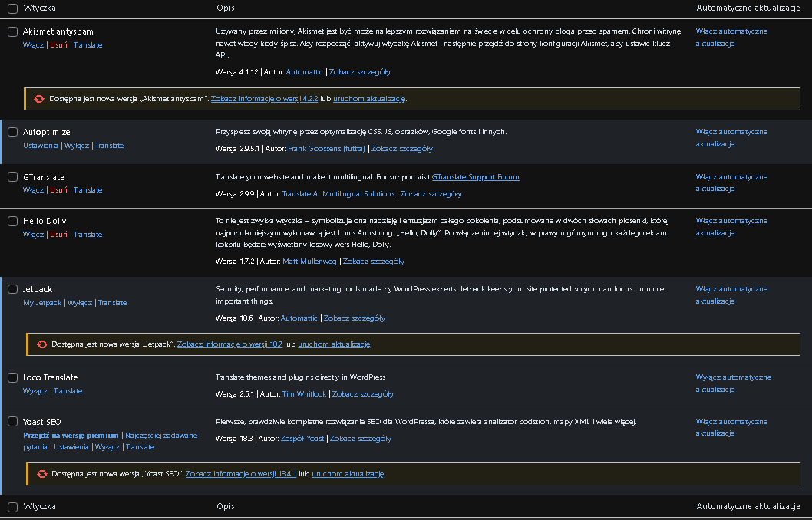Activate Akismet via the Włącz link

pos(33,45)
